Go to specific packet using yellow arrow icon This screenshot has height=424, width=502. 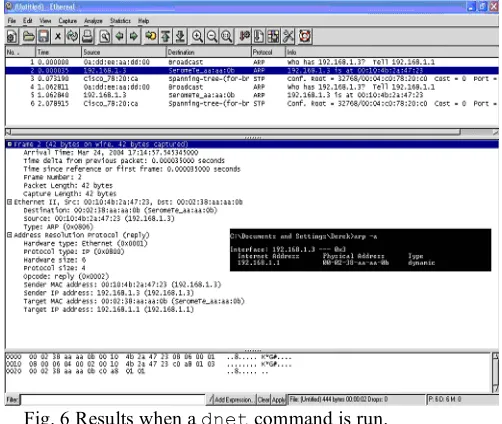pyautogui.click(x=151, y=36)
